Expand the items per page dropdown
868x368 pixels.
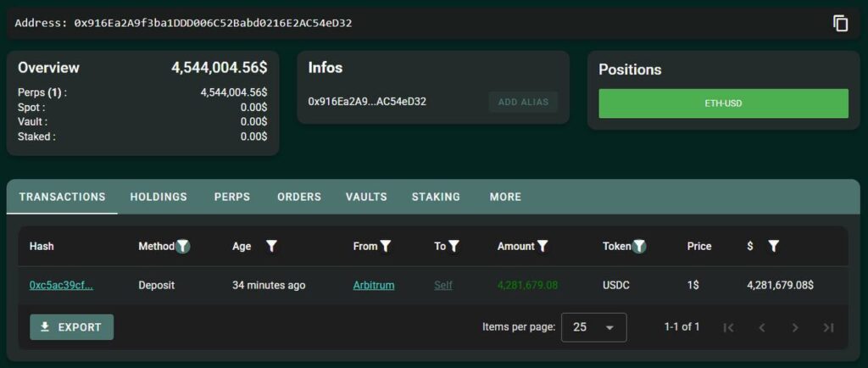pyautogui.click(x=593, y=327)
